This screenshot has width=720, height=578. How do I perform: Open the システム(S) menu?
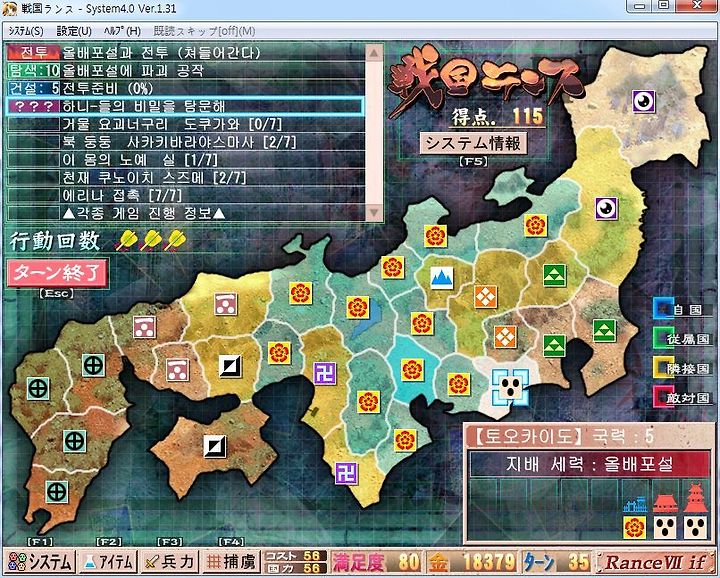26,31
